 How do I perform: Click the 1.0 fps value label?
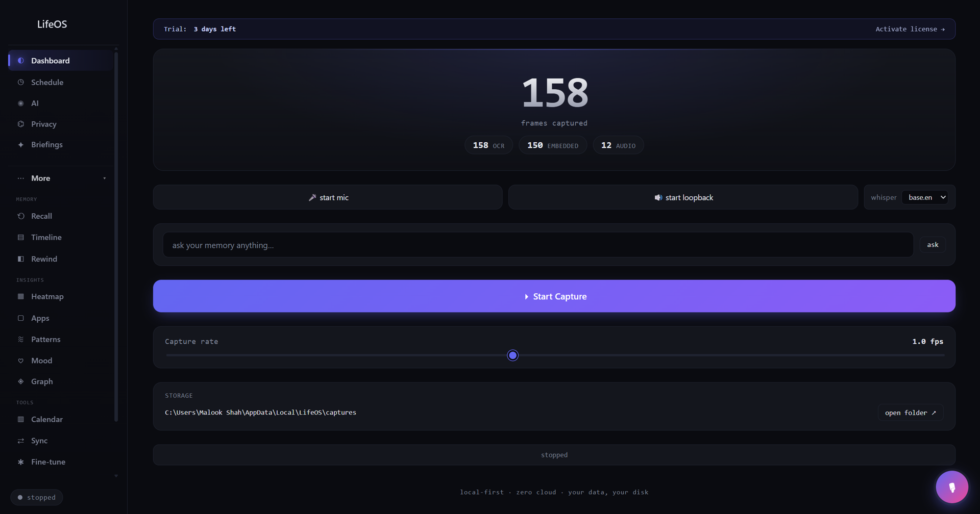tap(927, 342)
